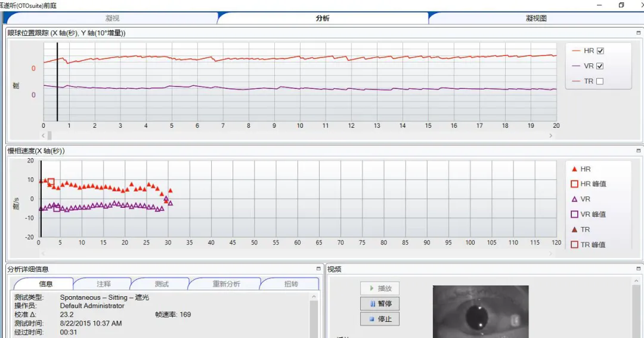This screenshot has width=644, height=338.
Task: Restore the window using the title bar button
Action: tap(621, 5)
